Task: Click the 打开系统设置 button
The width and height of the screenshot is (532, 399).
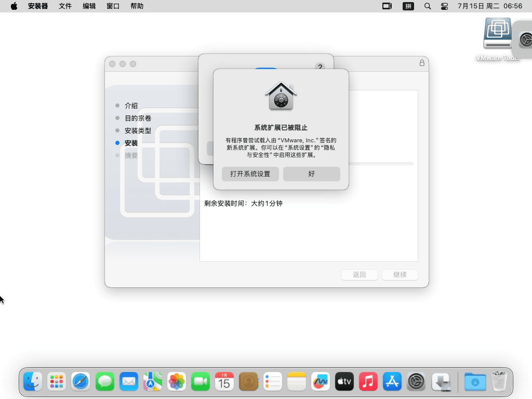Action: pyautogui.click(x=250, y=174)
